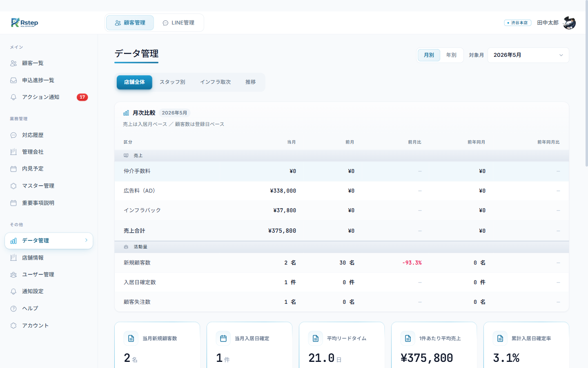Open 申込進捗一覧 in the sidebar
Image resolution: width=588 pixels, height=368 pixels.
pos(49,80)
